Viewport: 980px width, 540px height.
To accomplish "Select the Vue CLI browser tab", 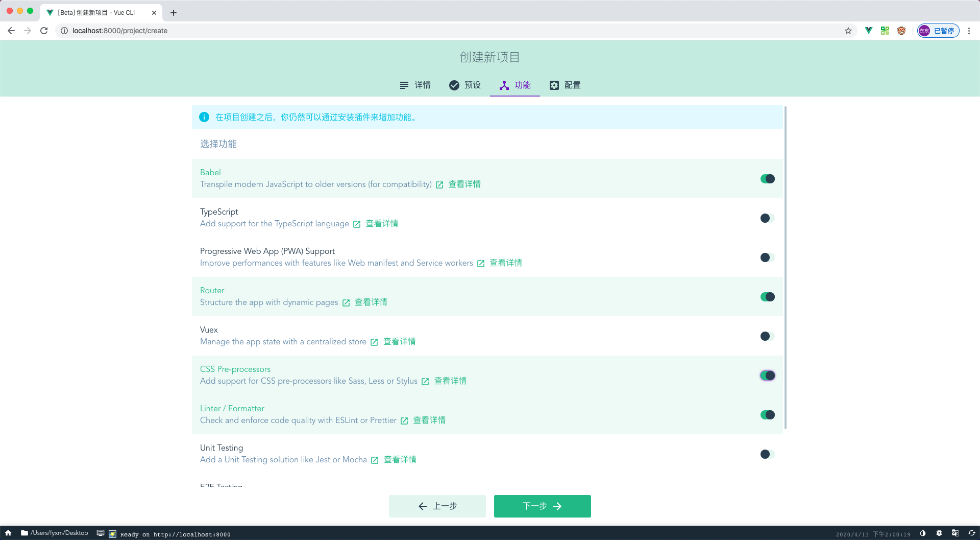I will (101, 13).
